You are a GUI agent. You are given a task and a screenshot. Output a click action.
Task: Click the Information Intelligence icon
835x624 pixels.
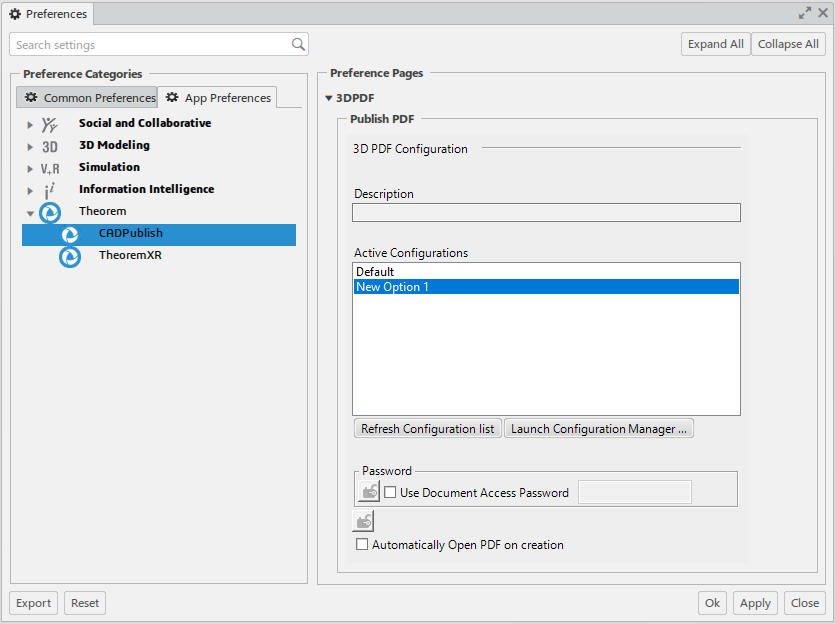[x=50, y=190]
